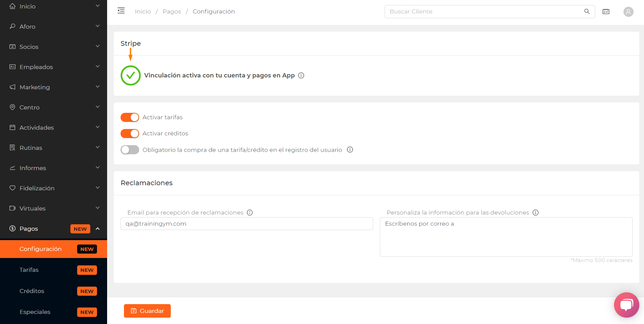Toggle the Activar tarifas switch
Viewport: 644px width, 324px height.
point(130,117)
